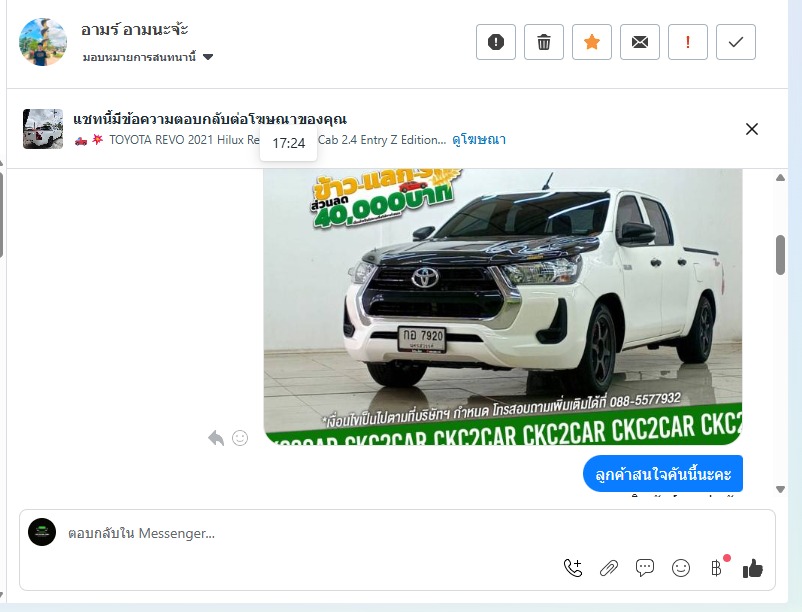Click the ลูกค้าสนใจคันนี้นะคะ message bubble
Screen dimensions: 802x612
click(663, 473)
